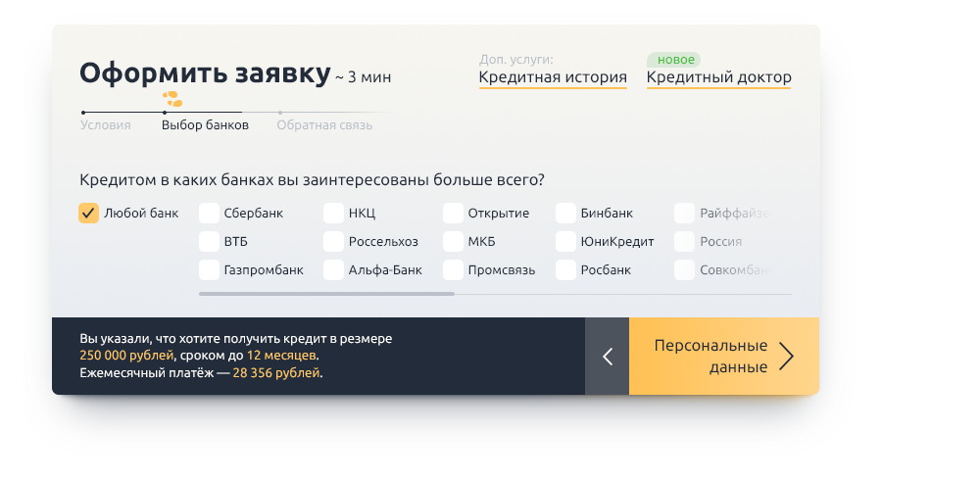Check the Россия bank checkbox
980x481 pixels.
pyautogui.click(x=684, y=241)
